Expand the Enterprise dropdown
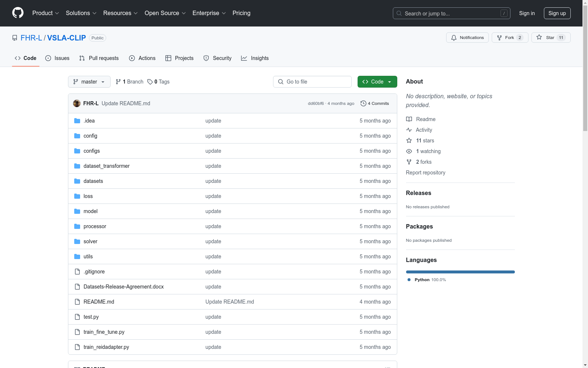The height and width of the screenshot is (368, 588). [x=209, y=13]
